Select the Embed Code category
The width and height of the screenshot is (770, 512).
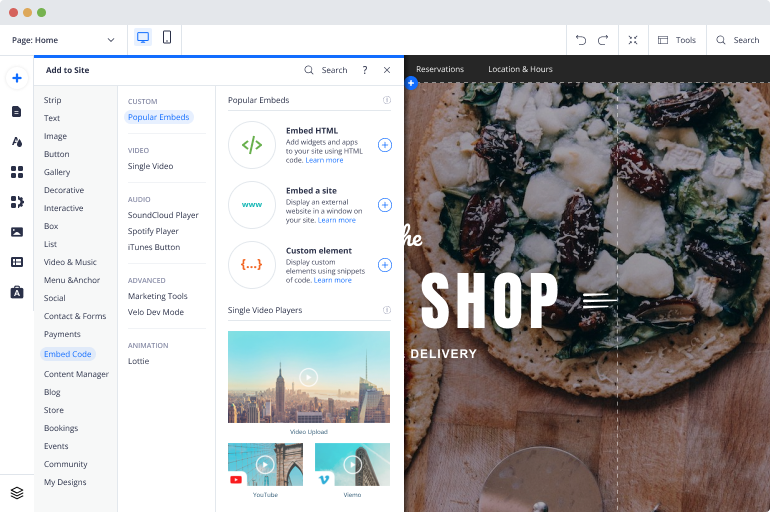click(x=68, y=354)
